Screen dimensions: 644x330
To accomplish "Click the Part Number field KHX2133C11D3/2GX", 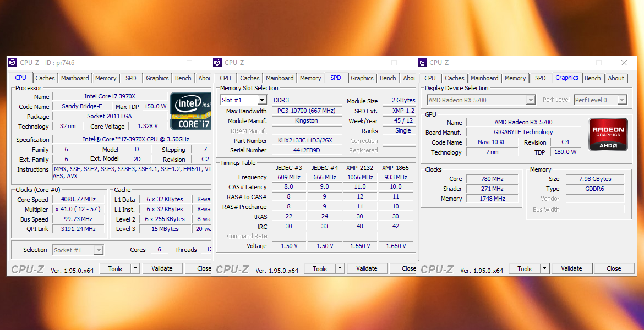I will click(x=307, y=141).
